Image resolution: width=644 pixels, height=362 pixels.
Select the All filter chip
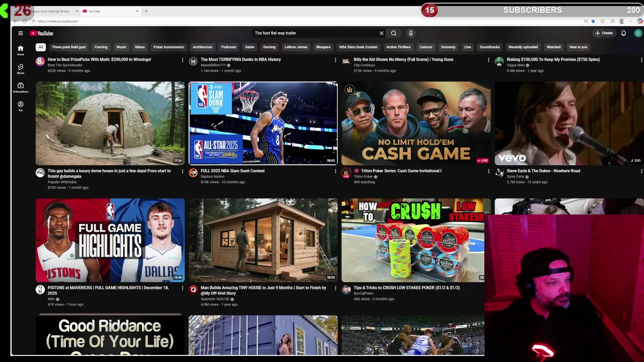(41, 47)
